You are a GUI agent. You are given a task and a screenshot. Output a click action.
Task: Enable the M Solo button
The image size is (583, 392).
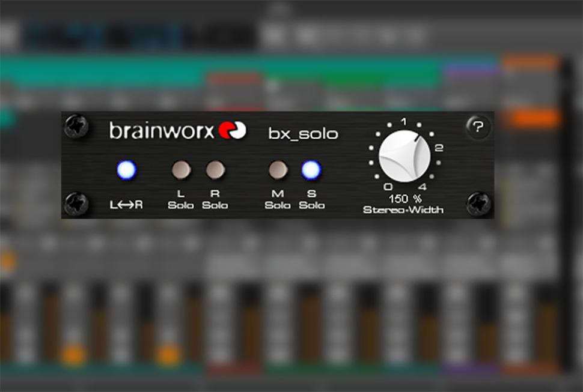pyautogui.click(x=278, y=170)
